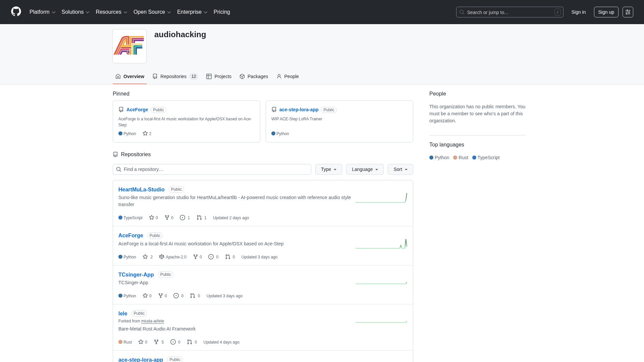The height and width of the screenshot is (362, 644).
Task: Click the GitHub logo icon
Action: point(16,12)
